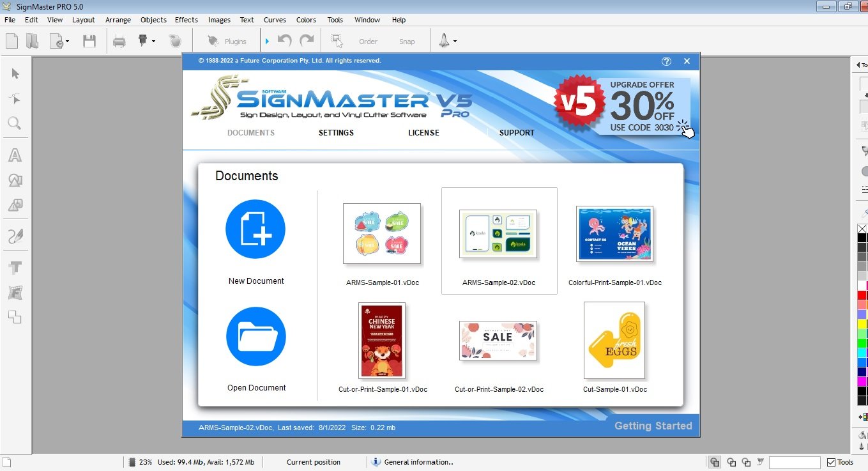The height and width of the screenshot is (471, 868).
Task: Open Colorful-Print-Sample-01.vDoc thumbnail
Action: click(614, 234)
